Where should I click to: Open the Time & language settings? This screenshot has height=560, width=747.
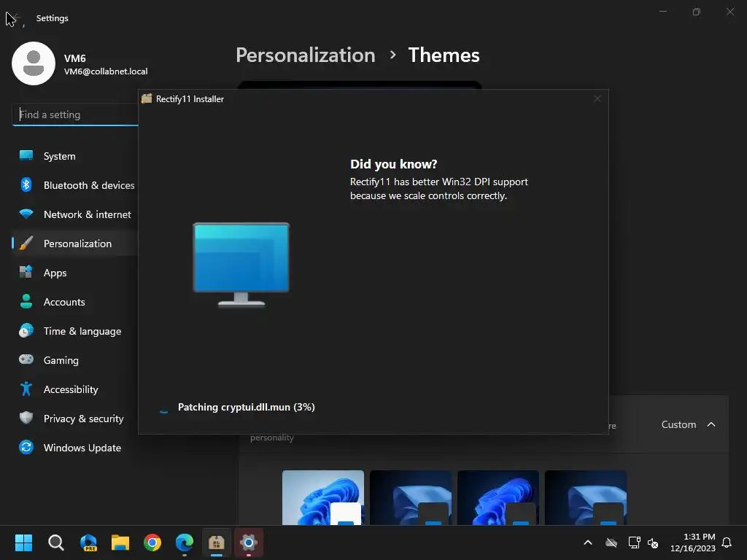point(75,331)
